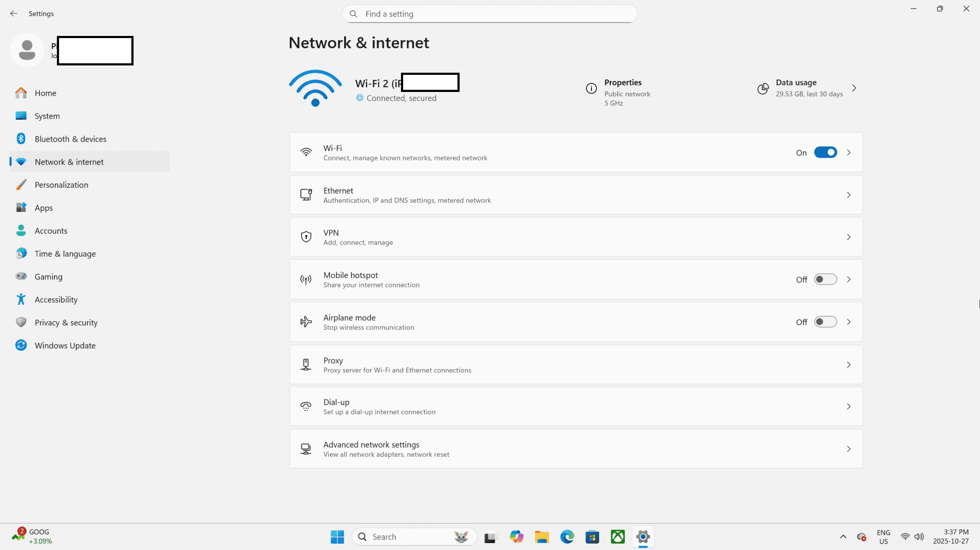
Task: Open Wi-Fi Properties link
Action: (623, 83)
